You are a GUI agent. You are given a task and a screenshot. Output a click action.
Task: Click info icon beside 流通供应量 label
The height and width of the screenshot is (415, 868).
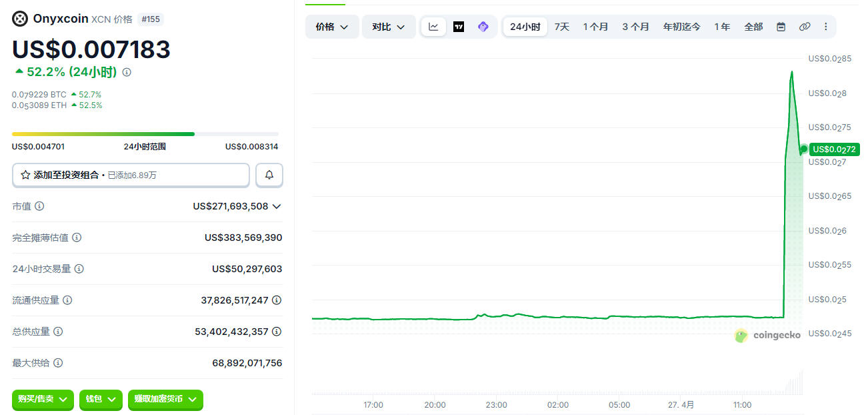click(x=67, y=300)
